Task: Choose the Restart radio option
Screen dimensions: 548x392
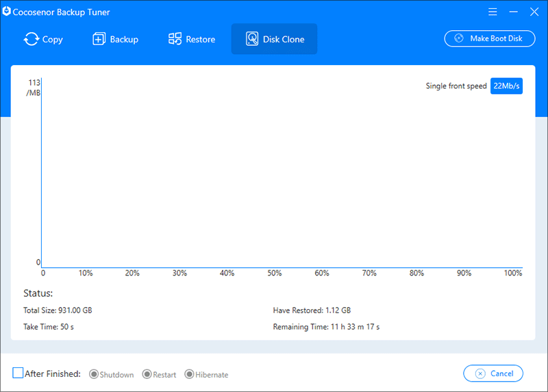Action: click(160, 374)
